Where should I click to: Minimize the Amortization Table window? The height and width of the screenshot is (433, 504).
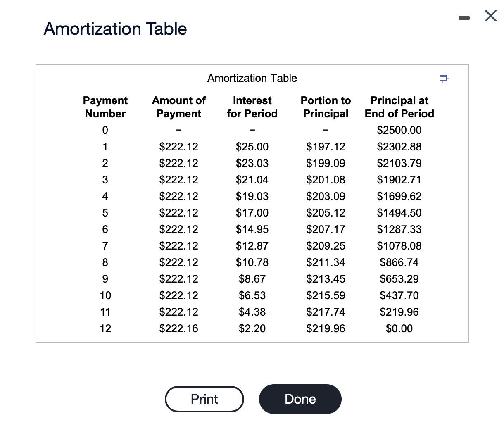point(464,17)
